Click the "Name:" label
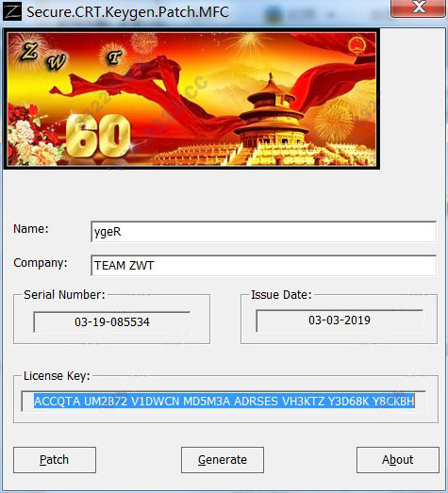This screenshot has width=448, height=493. 31,229
